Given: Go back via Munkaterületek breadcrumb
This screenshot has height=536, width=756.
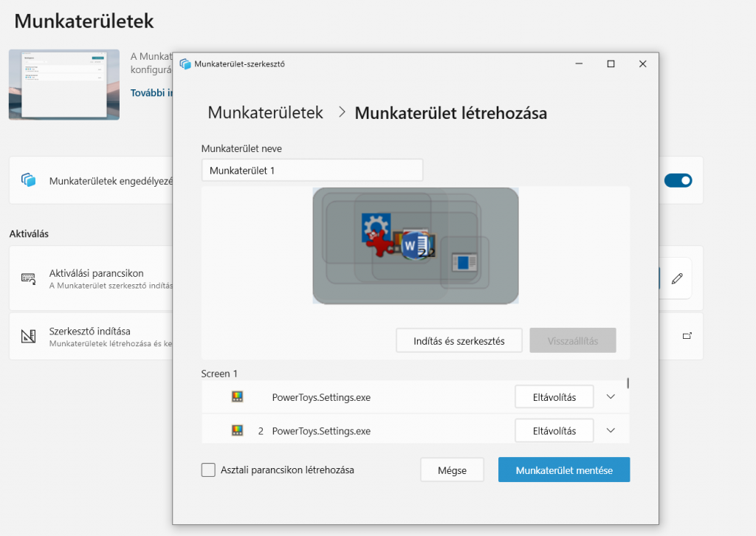Looking at the screenshot, I should [x=265, y=113].
